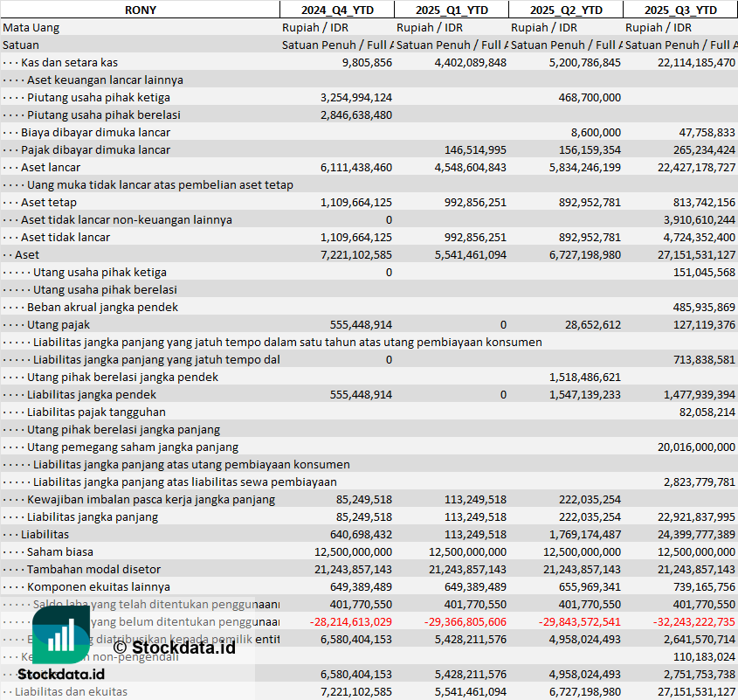The image size is (738, 700).
Task: Select the Piutang usaha pihak ketiga row
Action: pyautogui.click(x=98, y=97)
